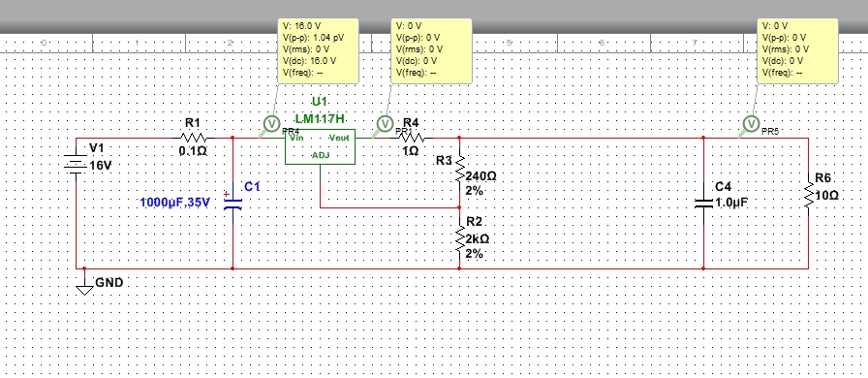This screenshot has width=868, height=378.
Task: Click the C4 1.0µF capacitor
Action: (x=703, y=203)
